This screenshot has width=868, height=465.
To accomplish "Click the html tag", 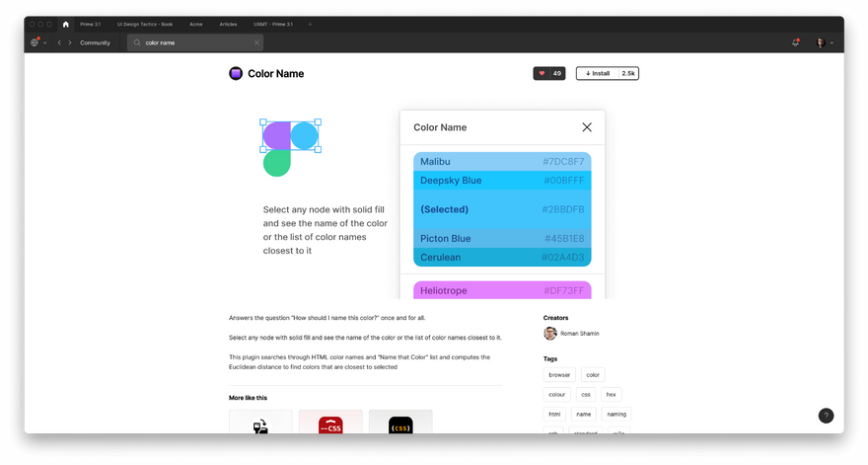I will 554,414.
